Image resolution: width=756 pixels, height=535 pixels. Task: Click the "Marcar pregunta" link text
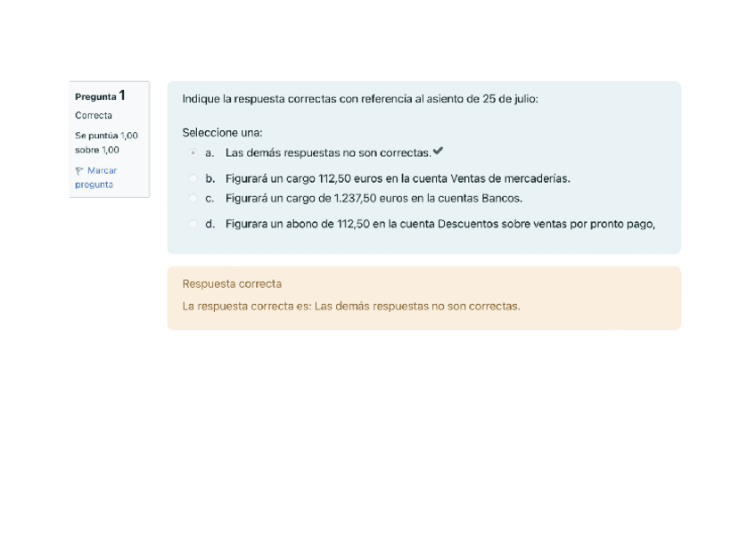pos(95,177)
